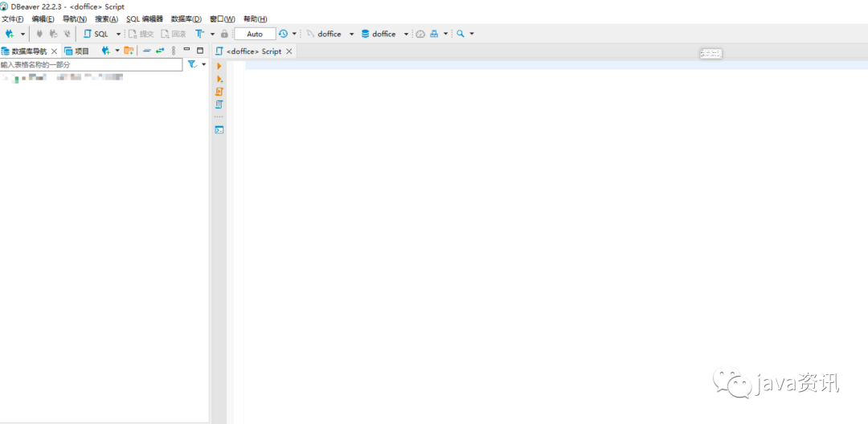Open the 帮助(H) menu
The height and width of the screenshot is (424, 868).
(x=256, y=18)
